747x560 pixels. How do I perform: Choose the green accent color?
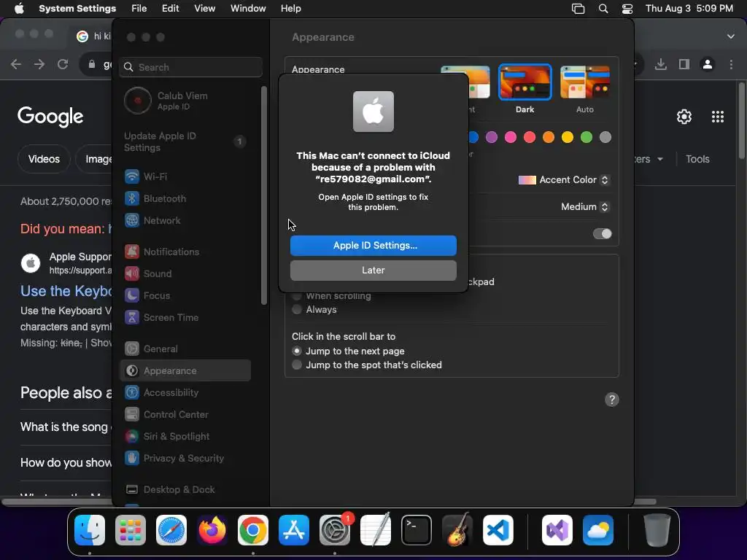(587, 137)
